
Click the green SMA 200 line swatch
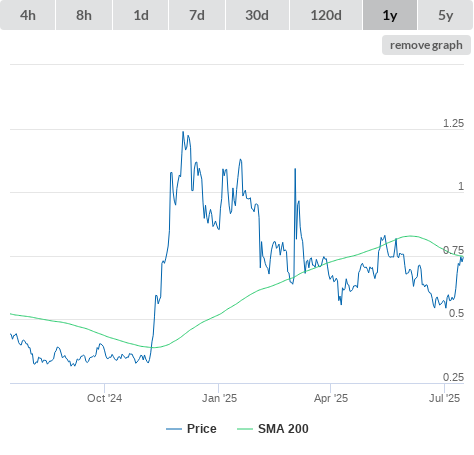[x=245, y=429]
